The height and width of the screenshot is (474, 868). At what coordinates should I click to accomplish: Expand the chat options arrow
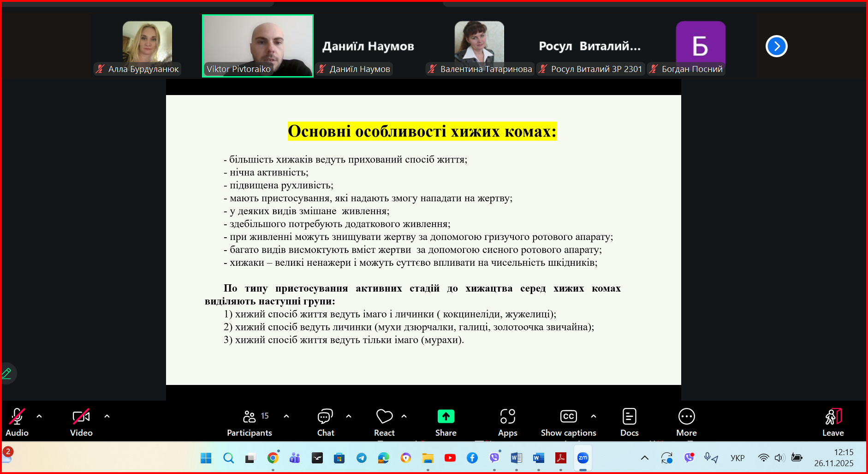tap(349, 416)
